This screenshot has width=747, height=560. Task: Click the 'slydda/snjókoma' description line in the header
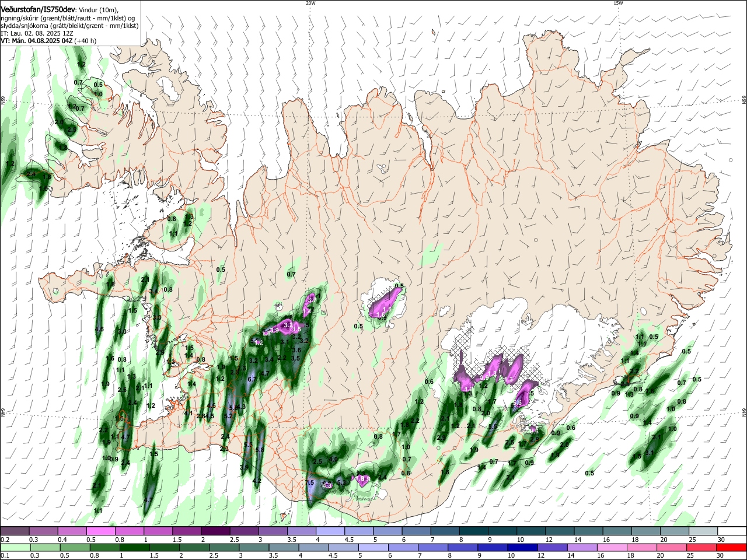(x=69, y=26)
